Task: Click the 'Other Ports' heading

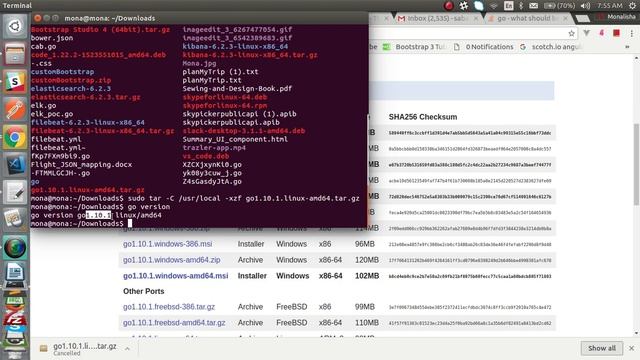Action: (143, 291)
